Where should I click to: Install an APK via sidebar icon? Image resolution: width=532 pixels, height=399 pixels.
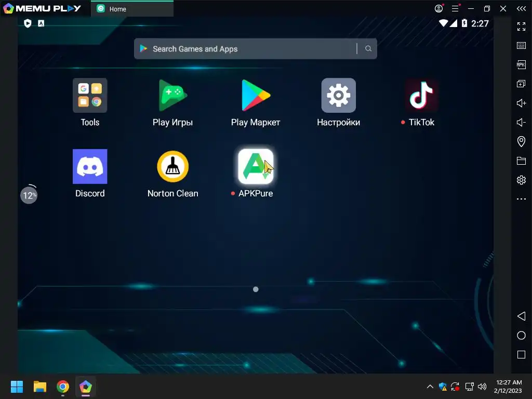point(521,64)
